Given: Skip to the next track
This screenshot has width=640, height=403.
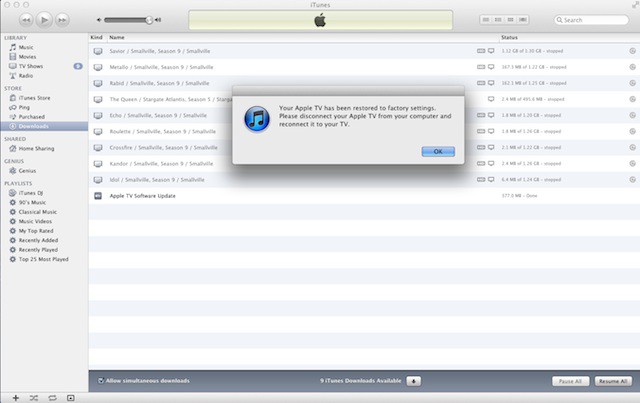Looking at the screenshot, I should 62,19.
